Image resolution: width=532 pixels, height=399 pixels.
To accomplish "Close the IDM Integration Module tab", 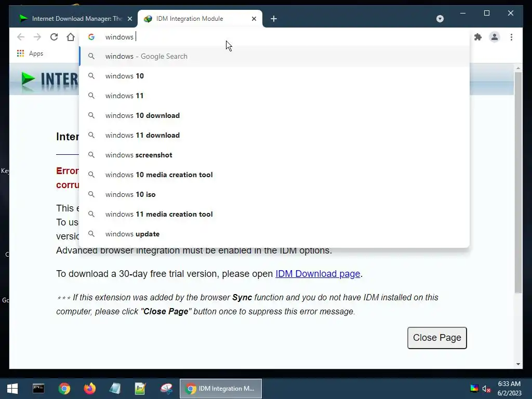I will (254, 19).
